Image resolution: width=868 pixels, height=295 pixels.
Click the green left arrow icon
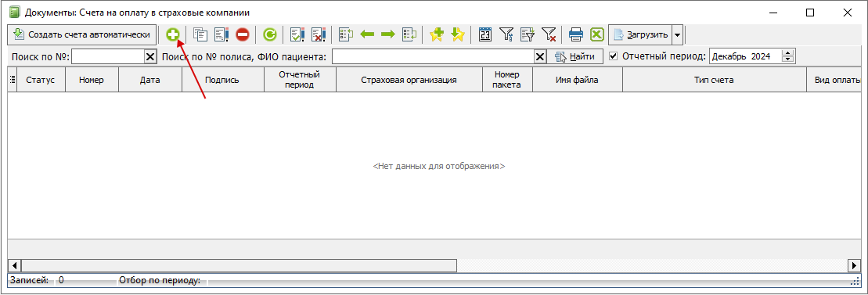(x=367, y=35)
